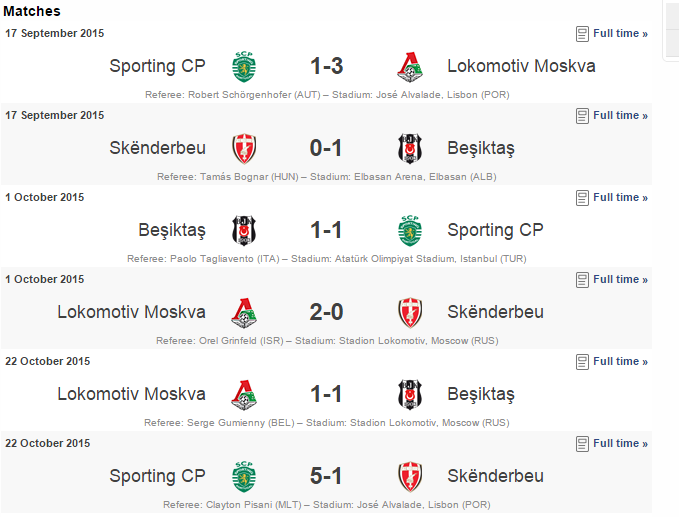The height and width of the screenshot is (517, 679).
Task: Click Sporting CP crest in first match
Action: 244,67
